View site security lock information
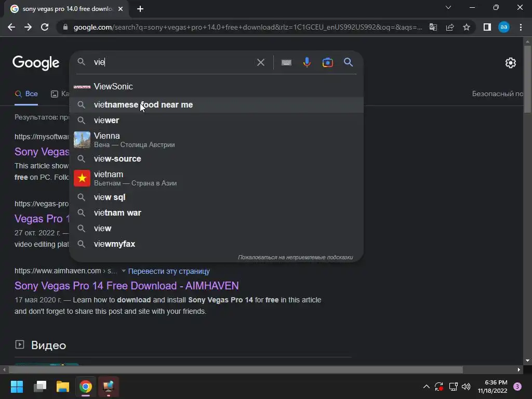 (65, 27)
